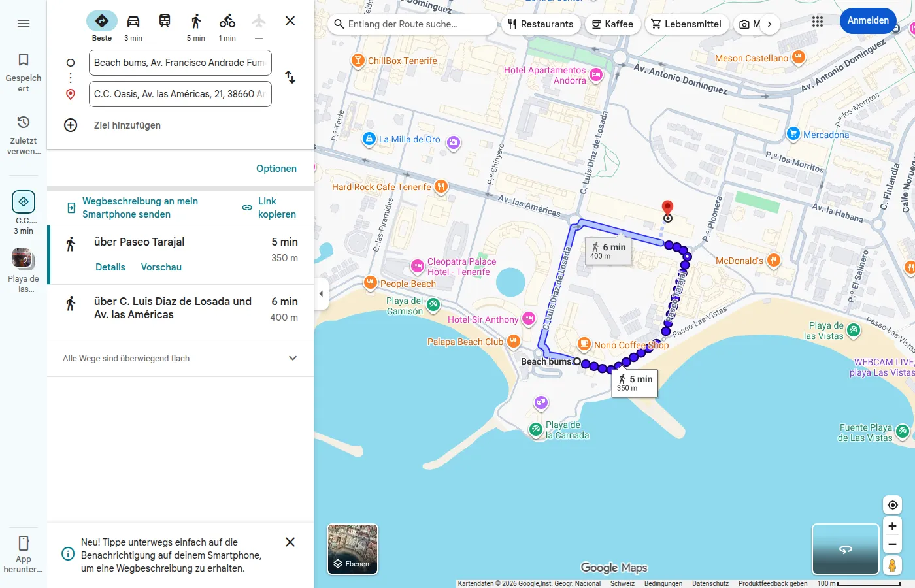Zoom in on the map
This screenshot has height=588, width=915.
click(x=893, y=526)
